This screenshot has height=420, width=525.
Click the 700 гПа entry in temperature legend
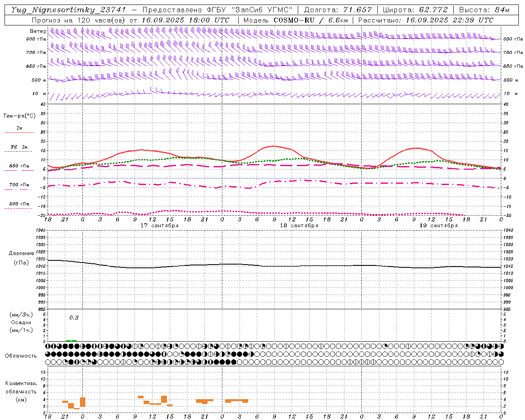pos(19,185)
